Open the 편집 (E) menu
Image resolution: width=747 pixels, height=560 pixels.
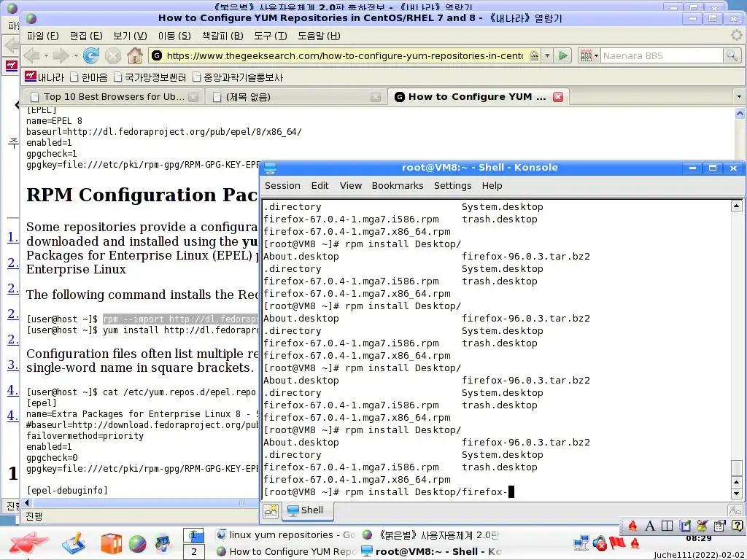[x=86, y=36]
